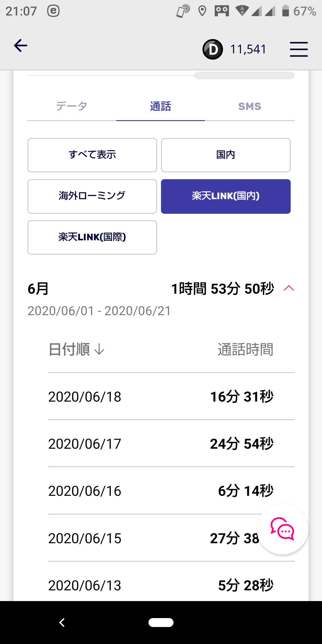Screen dimensions: 322x644
Task: Select the 国内 filter
Action: [x=226, y=155]
